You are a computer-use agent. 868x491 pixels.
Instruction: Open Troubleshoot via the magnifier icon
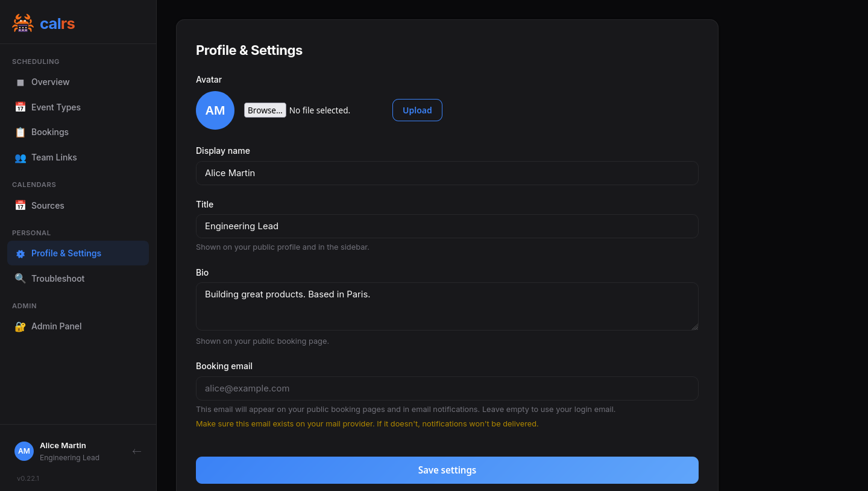tap(20, 278)
